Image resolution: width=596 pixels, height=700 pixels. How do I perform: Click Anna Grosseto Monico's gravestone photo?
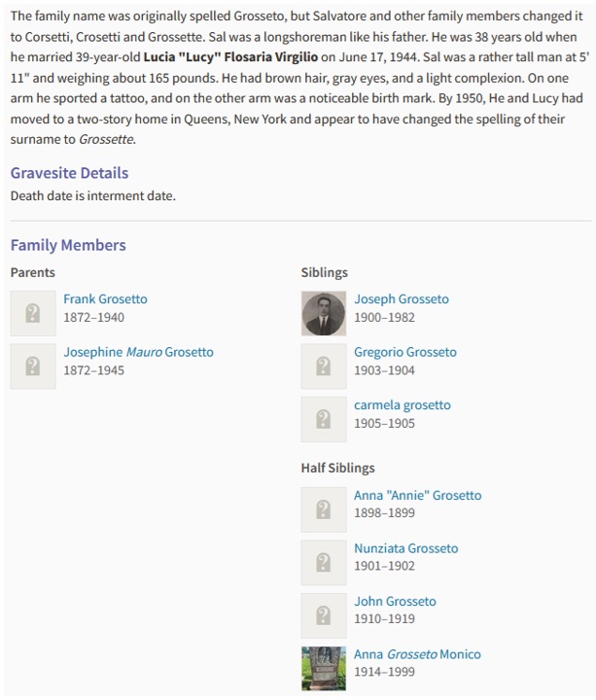(x=324, y=668)
